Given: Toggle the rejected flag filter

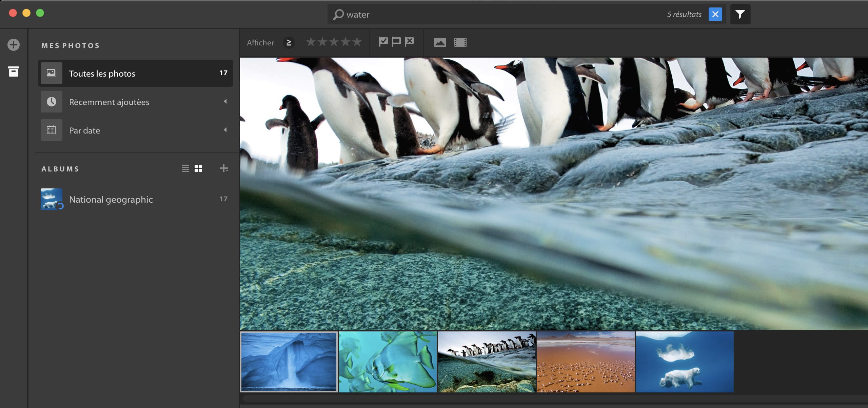Looking at the screenshot, I should [x=409, y=42].
